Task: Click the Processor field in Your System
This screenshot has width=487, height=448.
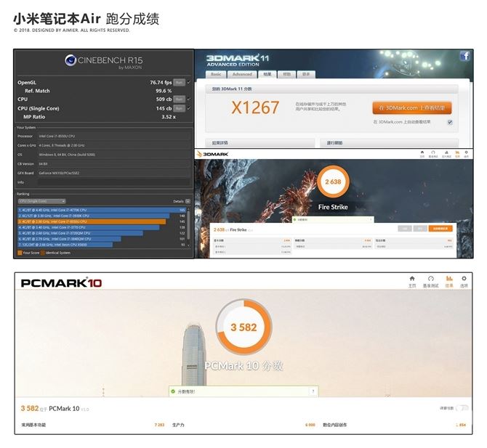Action: click(113, 137)
